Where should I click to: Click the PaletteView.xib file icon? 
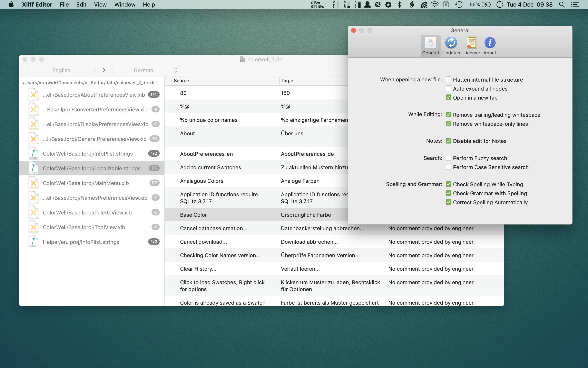(33, 212)
